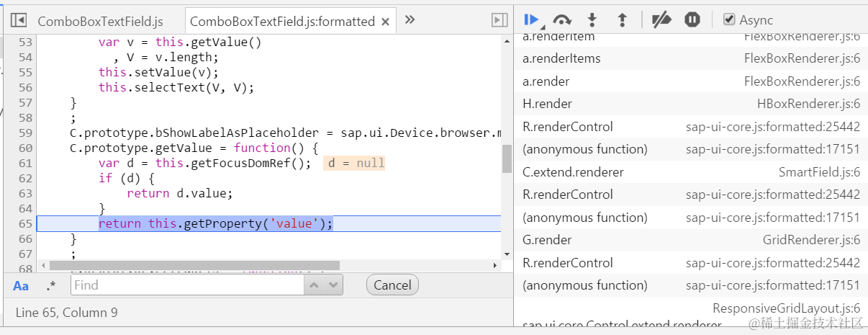Toggle Aa case-sensitive search
Viewport: 868px width, 335px height.
pyautogui.click(x=21, y=286)
